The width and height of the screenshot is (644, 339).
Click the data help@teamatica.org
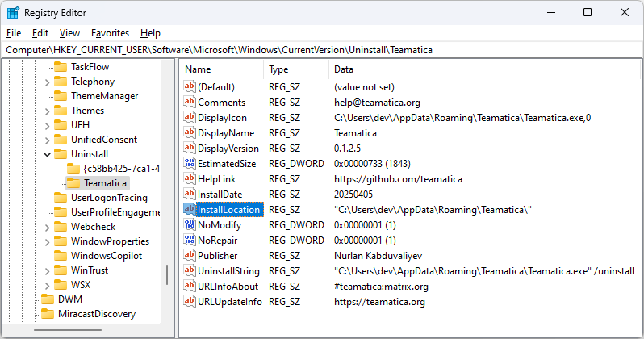[377, 103]
